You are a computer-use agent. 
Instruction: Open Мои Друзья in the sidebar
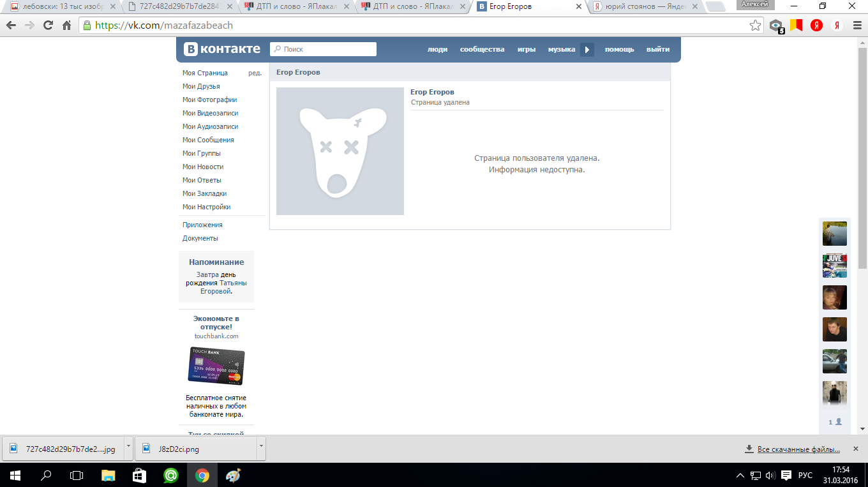click(201, 86)
